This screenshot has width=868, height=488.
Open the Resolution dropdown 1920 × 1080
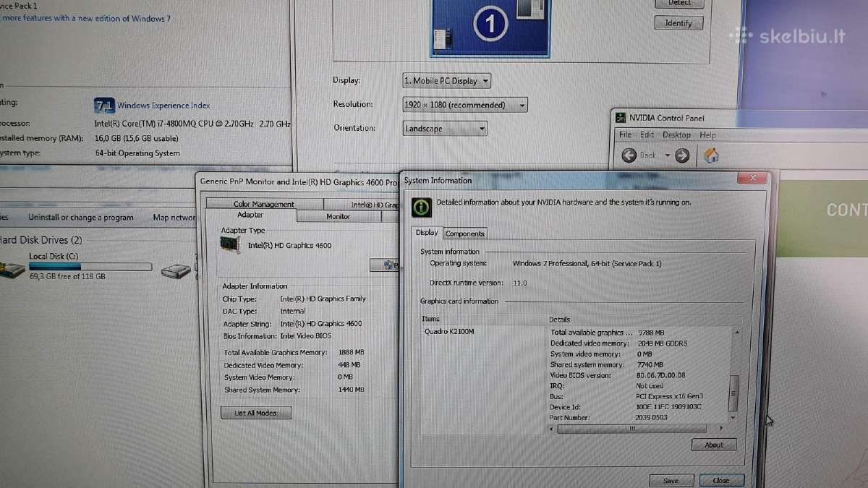click(x=464, y=105)
